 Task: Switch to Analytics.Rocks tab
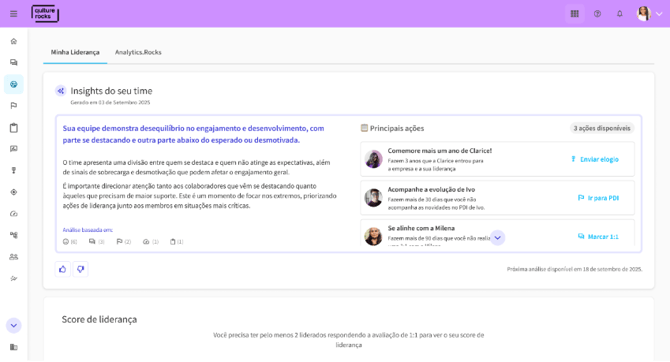click(138, 52)
